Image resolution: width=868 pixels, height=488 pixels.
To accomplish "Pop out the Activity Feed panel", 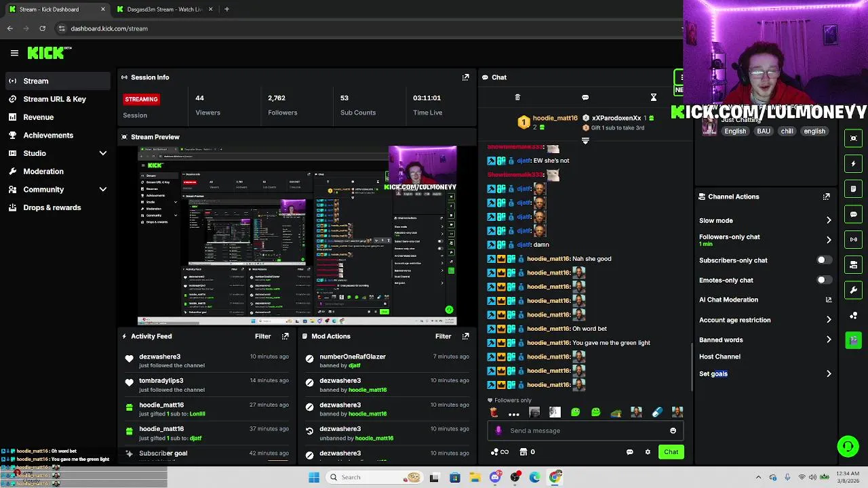I will click(285, 336).
